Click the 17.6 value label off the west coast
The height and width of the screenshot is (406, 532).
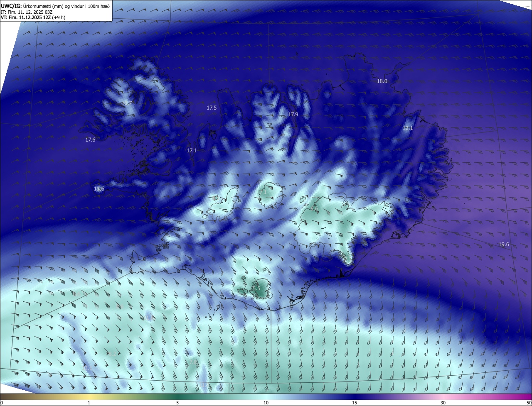coord(90,140)
